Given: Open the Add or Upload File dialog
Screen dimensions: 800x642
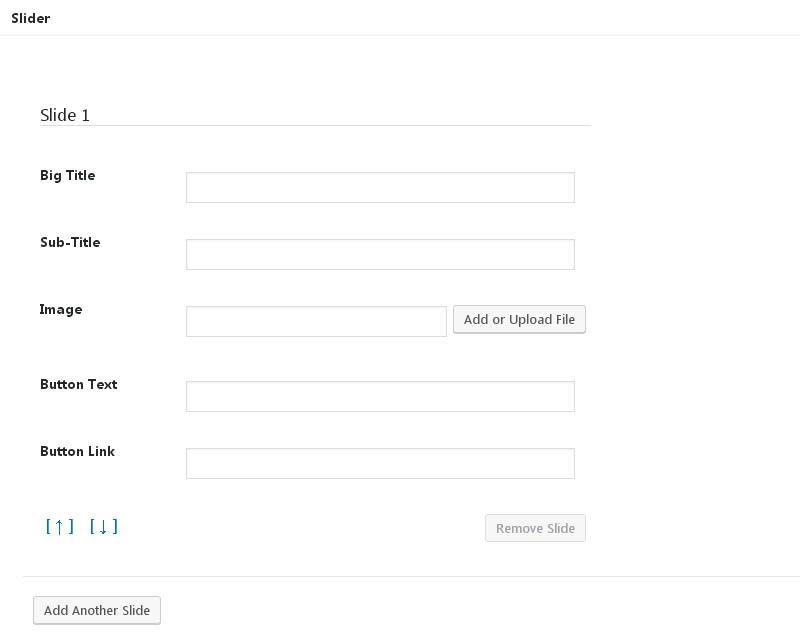Looking at the screenshot, I should pos(519,319).
